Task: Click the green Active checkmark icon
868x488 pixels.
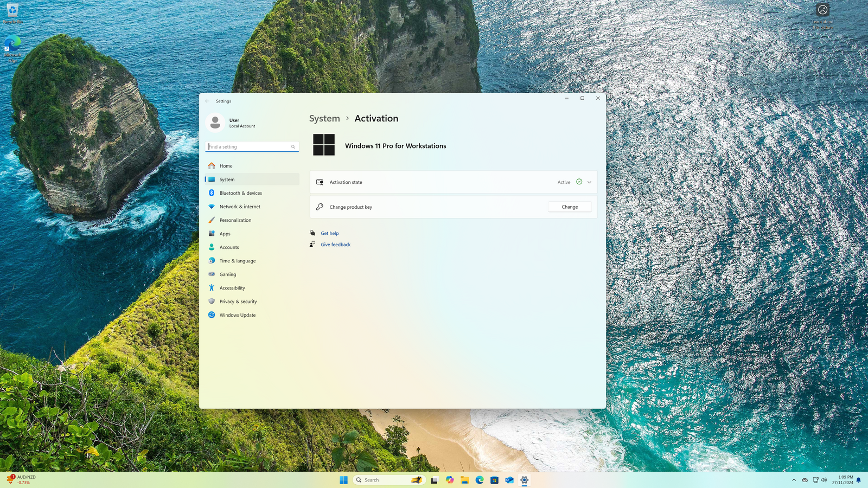Action: 579,182
